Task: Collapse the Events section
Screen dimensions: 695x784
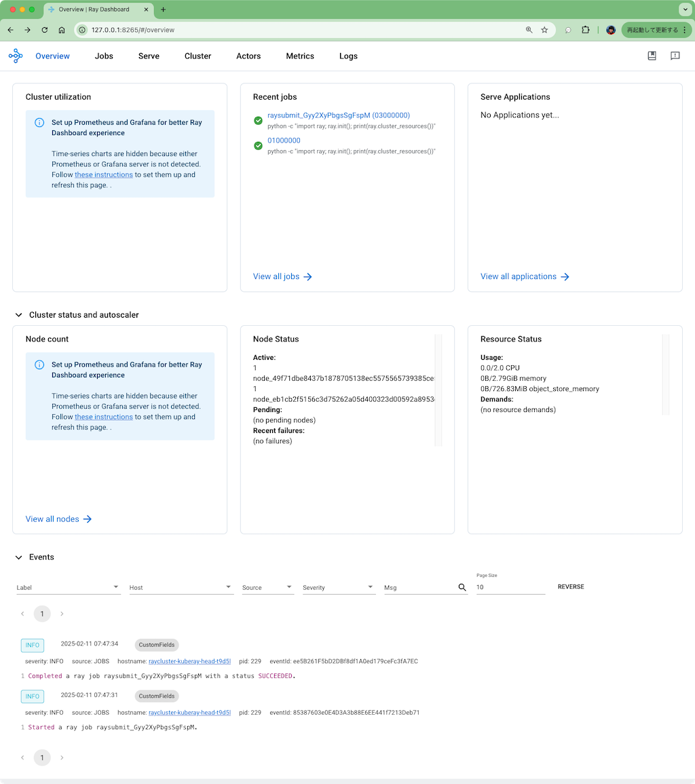Action: click(x=18, y=557)
